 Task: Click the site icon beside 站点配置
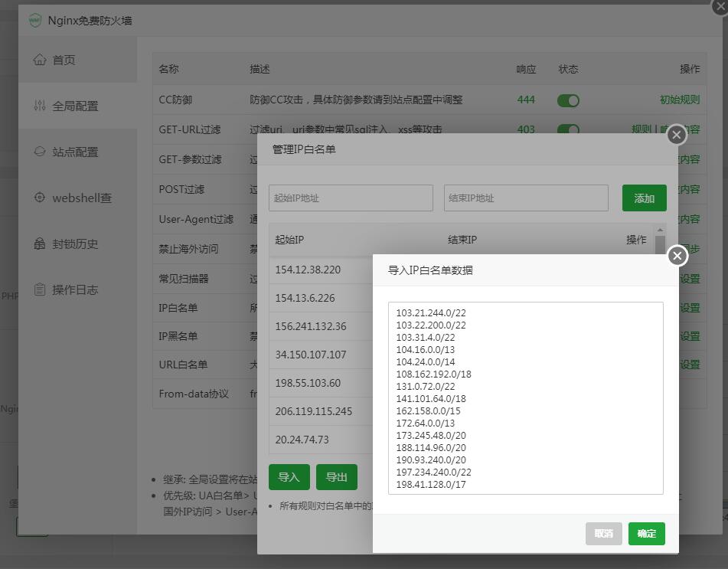point(40,152)
